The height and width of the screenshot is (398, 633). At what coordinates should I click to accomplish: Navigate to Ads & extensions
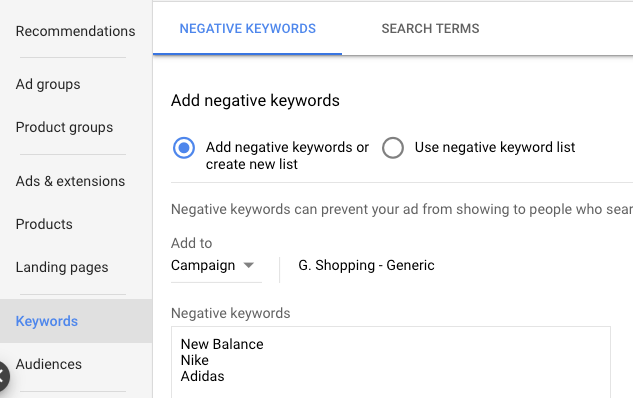point(70,181)
